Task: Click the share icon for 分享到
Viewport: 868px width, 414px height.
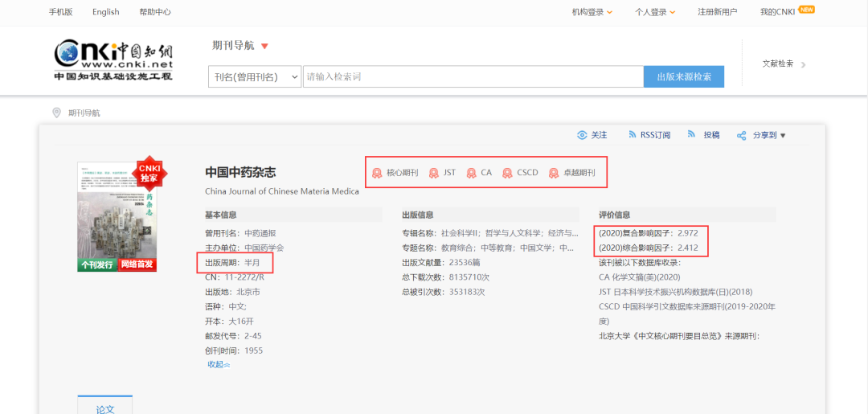Action: tap(741, 136)
